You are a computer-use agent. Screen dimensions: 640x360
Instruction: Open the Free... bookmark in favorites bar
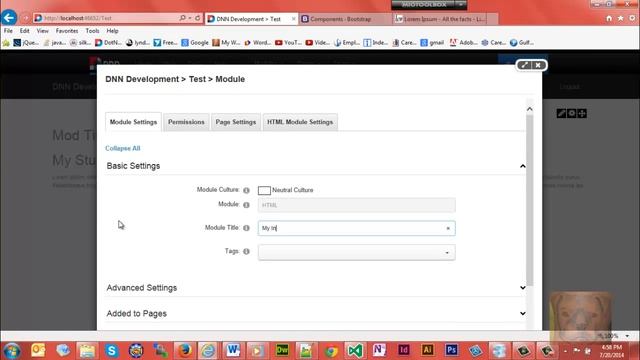click(x=165, y=42)
